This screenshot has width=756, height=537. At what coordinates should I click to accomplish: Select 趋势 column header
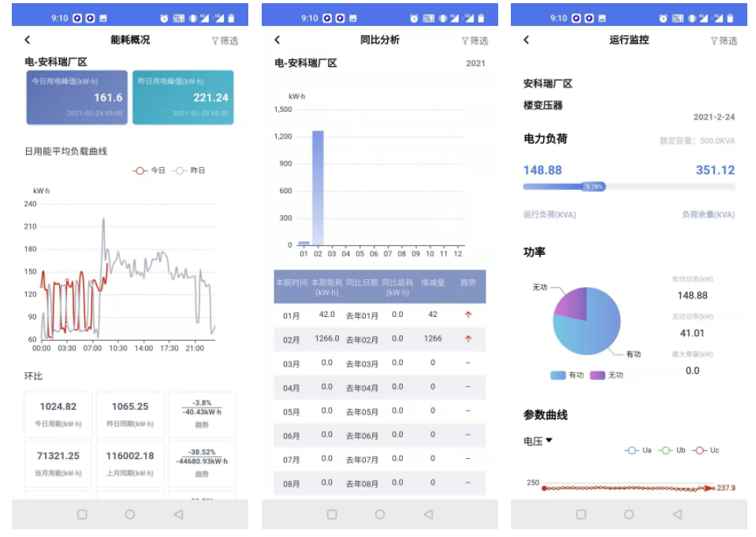tap(468, 283)
